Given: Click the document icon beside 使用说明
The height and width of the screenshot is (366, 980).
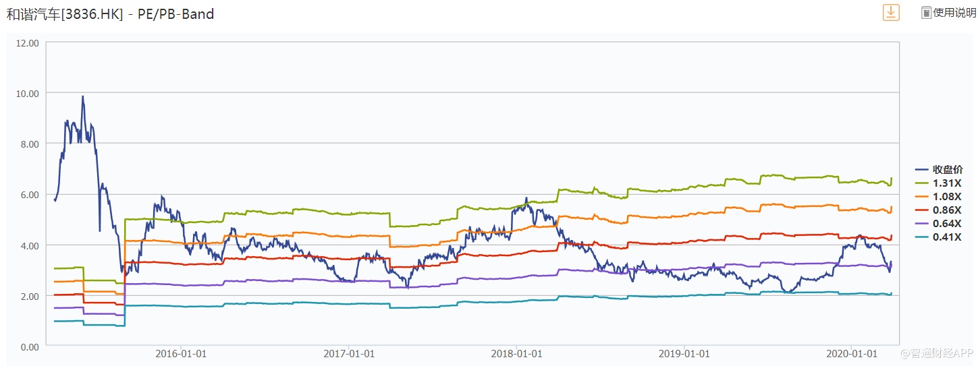Looking at the screenshot, I should pos(926,13).
